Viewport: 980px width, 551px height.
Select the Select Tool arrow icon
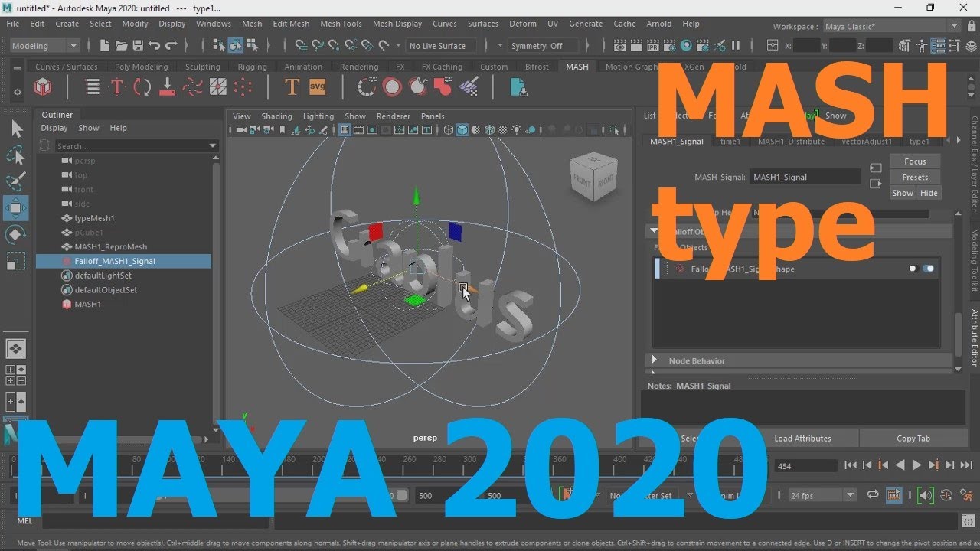(16, 129)
